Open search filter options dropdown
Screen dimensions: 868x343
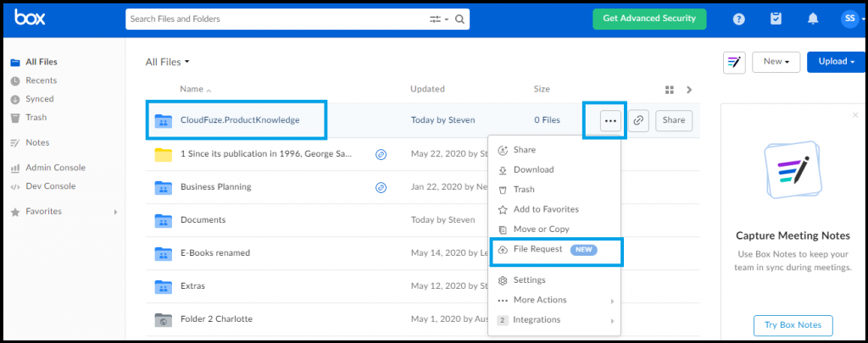point(440,19)
